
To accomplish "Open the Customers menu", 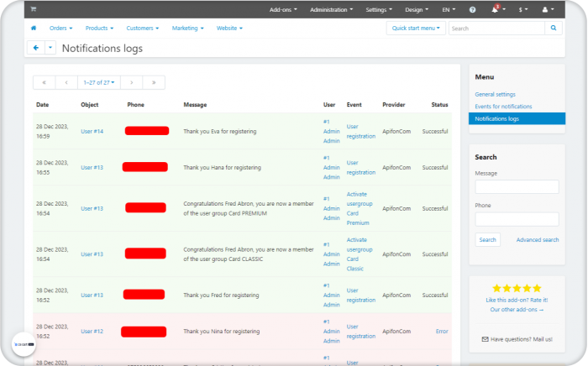I will (x=143, y=28).
